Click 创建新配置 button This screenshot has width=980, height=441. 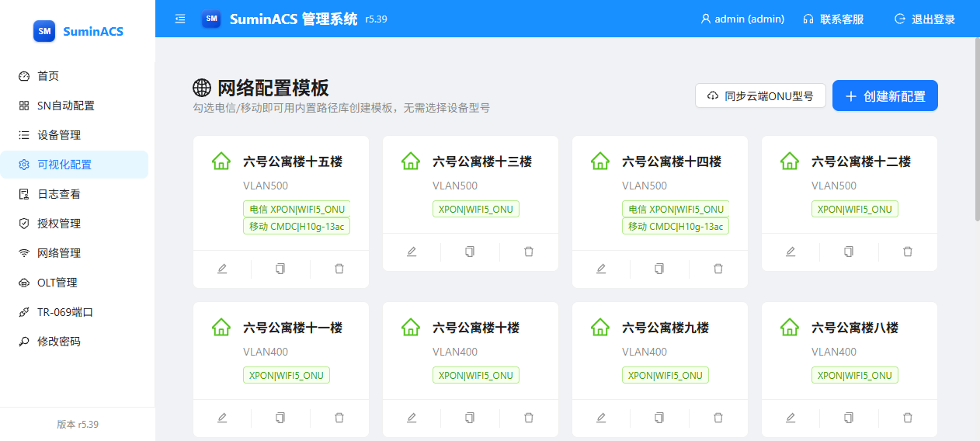point(885,95)
